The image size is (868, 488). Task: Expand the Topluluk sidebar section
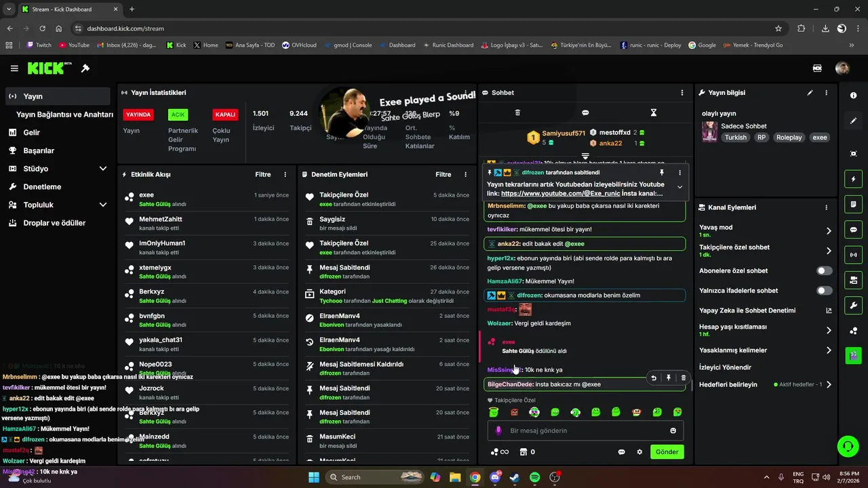point(103,205)
